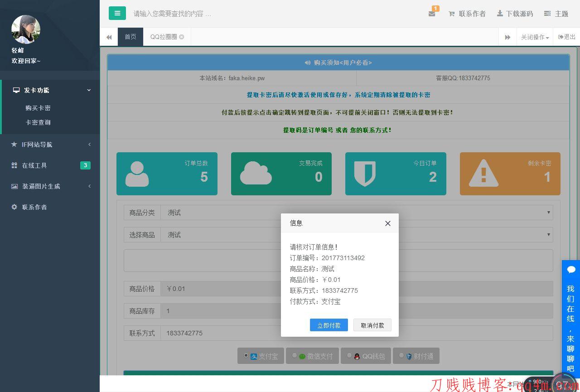Click 立即付款 in the dialog
Viewport: 580px width, 392px height.
(329, 325)
